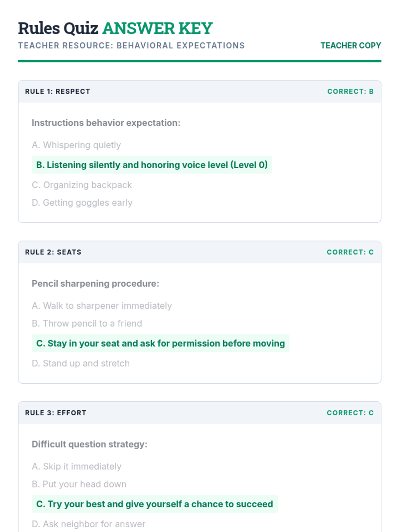
Task: Open the "RULE 3: EFFORT" header
Action: (56, 413)
